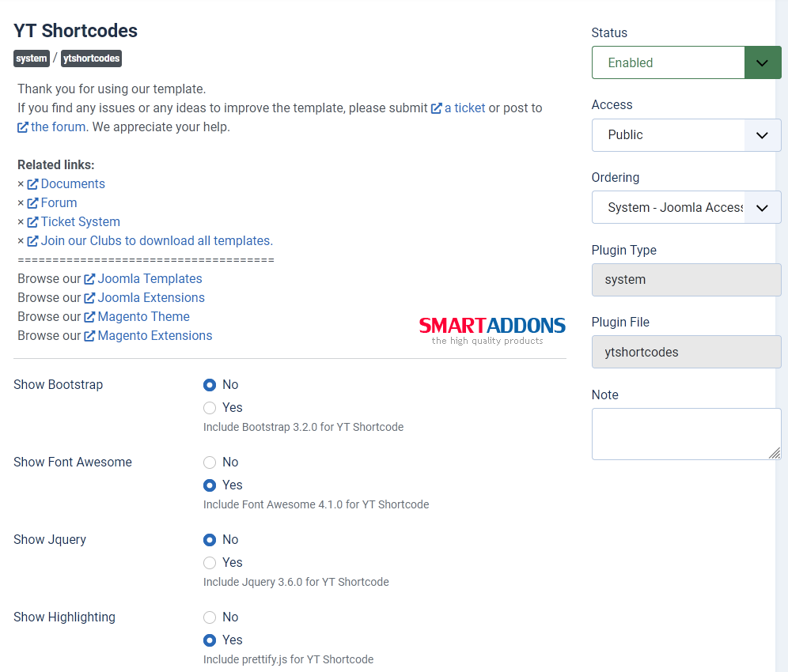Click external-link icon before Joomla Extensions

click(x=89, y=298)
